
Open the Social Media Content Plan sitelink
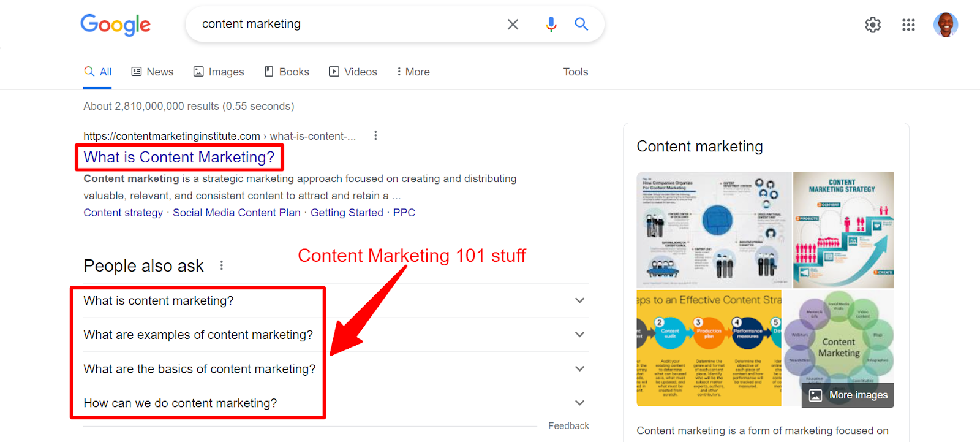[x=236, y=213]
